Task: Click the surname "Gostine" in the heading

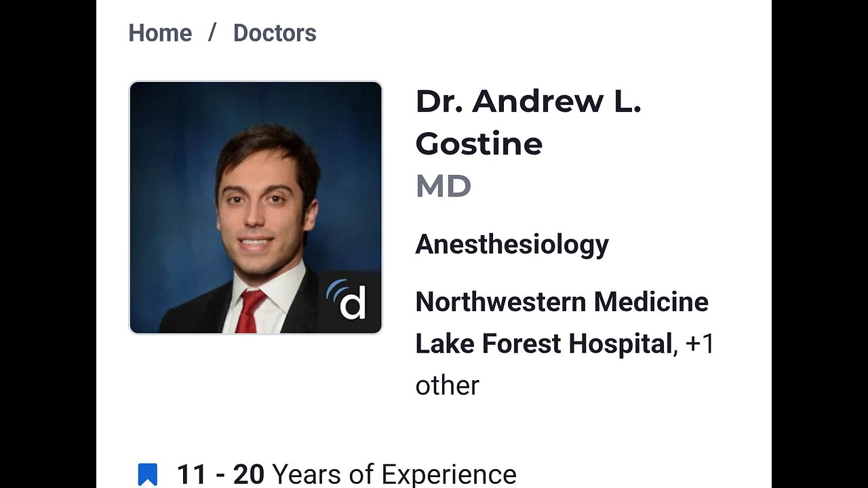Action: [x=479, y=144]
